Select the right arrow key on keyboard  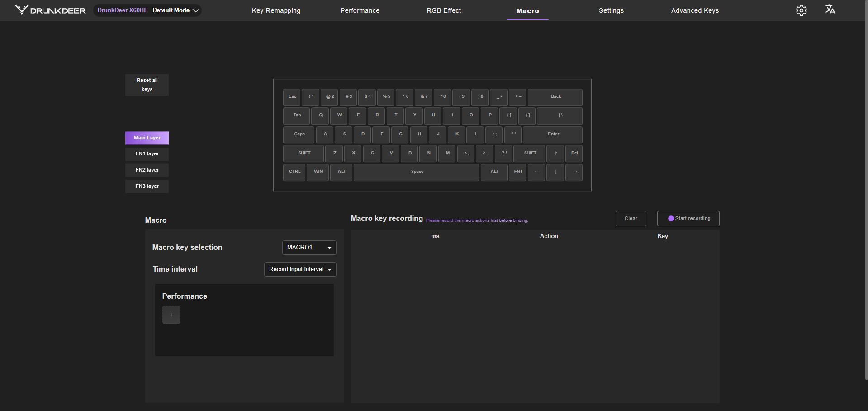coord(574,172)
